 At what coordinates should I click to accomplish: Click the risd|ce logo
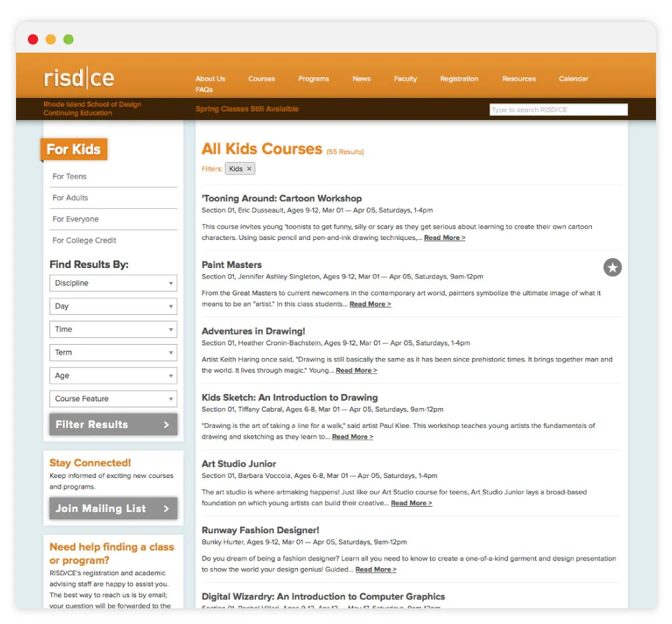[x=79, y=78]
